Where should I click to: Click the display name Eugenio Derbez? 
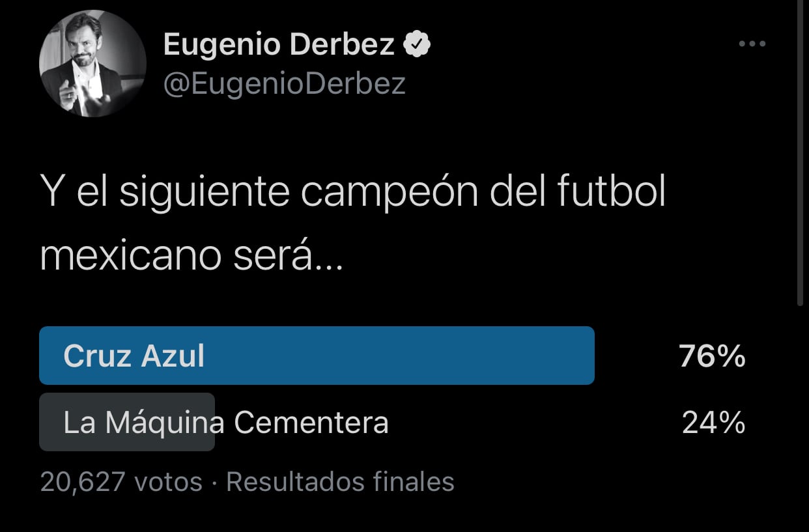279,44
